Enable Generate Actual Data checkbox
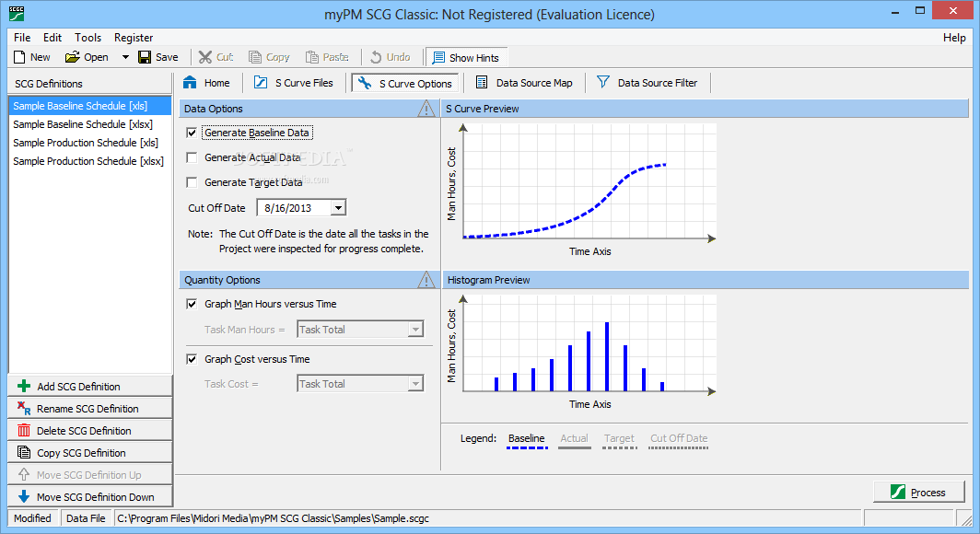The image size is (980, 534). [192, 157]
